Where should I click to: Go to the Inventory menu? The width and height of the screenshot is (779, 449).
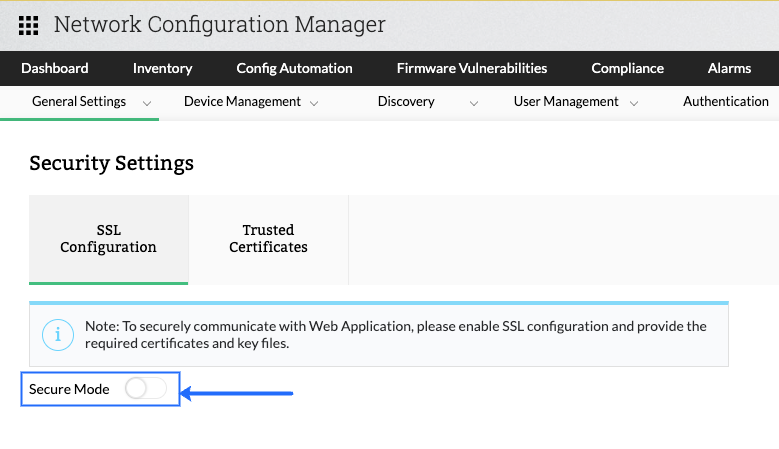162,69
